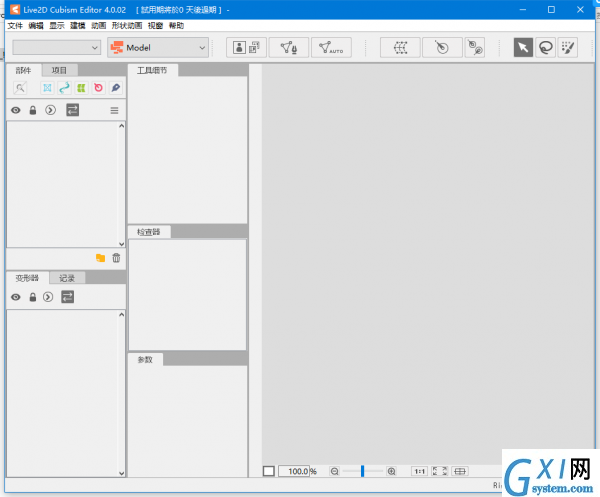The width and height of the screenshot is (600, 497).
Task: Toggle the art mesh filter icon
Action: (47, 88)
